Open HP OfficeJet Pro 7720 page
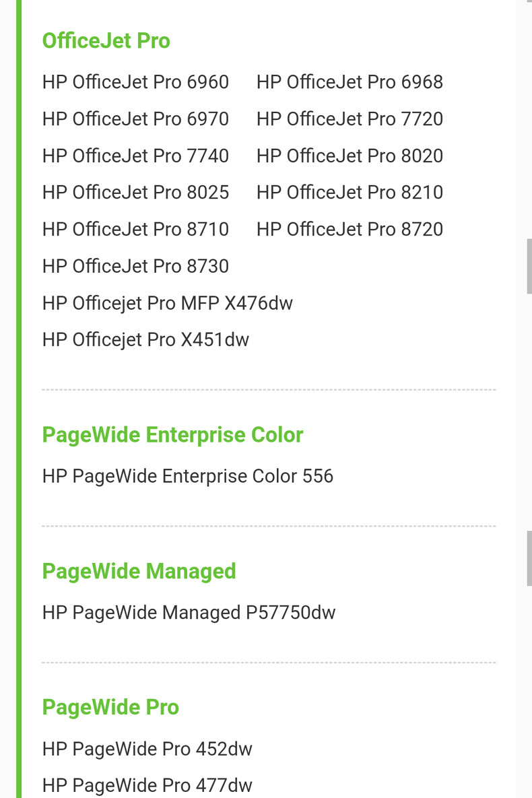The image size is (532, 798). coord(350,119)
